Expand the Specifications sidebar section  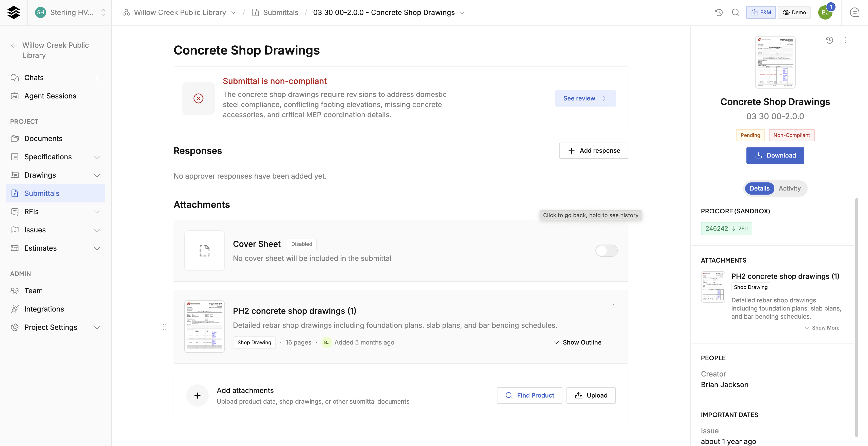pyautogui.click(x=97, y=157)
